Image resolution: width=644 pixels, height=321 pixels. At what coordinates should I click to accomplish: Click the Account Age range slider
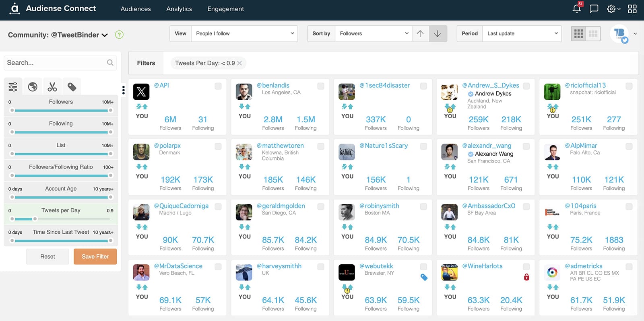[x=61, y=197]
